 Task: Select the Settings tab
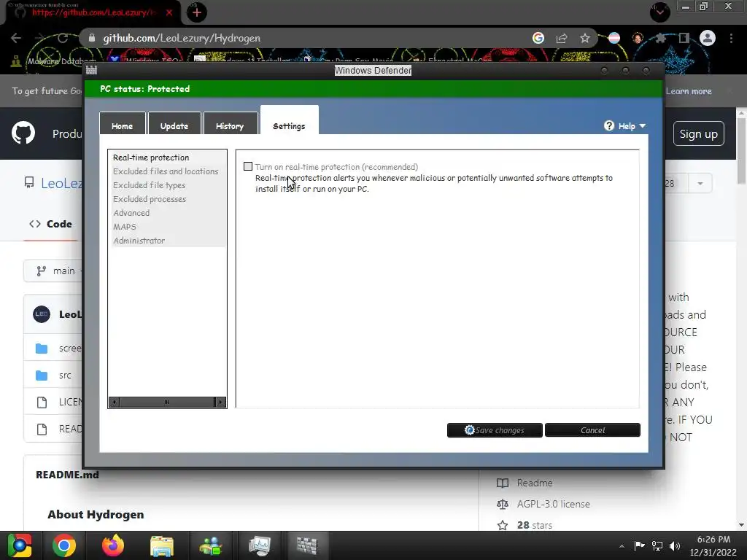(289, 121)
